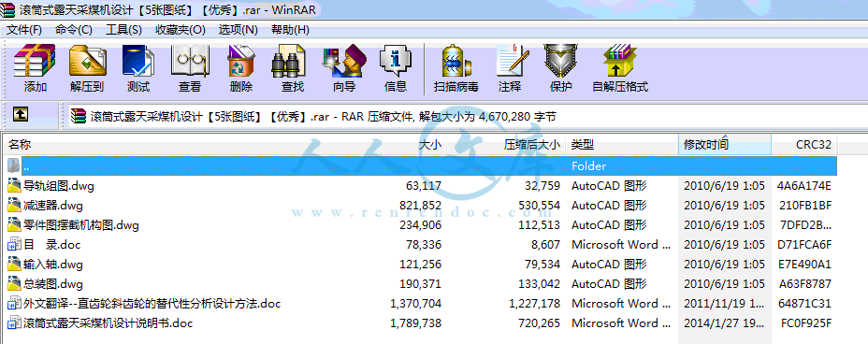Sort by the 修改时间 column header

pos(725,145)
